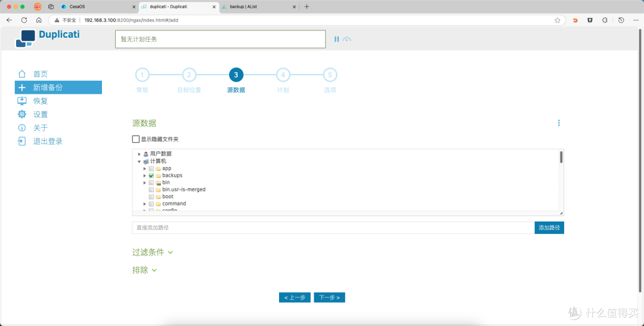Expand the 用户数据 tree node
The width and height of the screenshot is (644, 326).
[x=139, y=154]
